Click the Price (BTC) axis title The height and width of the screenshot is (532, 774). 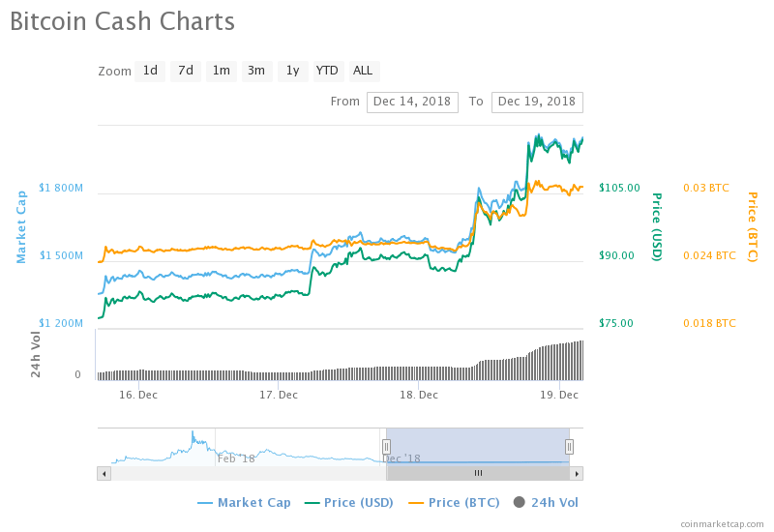click(752, 227)
